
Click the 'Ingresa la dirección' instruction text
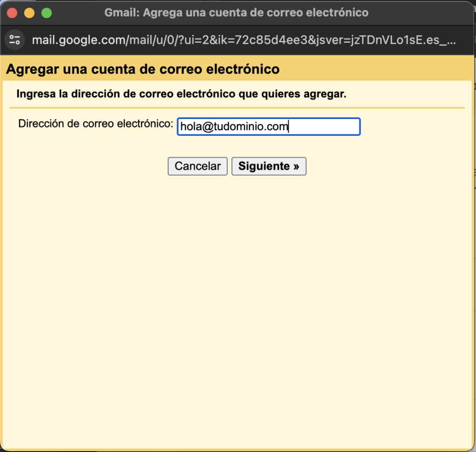181,94
